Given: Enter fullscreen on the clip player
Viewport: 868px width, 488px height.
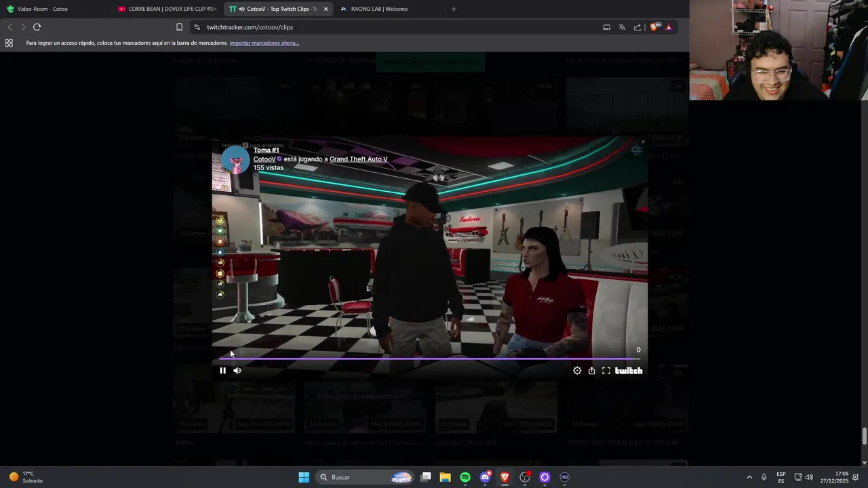Looking at the screenshot, I should coord(606,371).
